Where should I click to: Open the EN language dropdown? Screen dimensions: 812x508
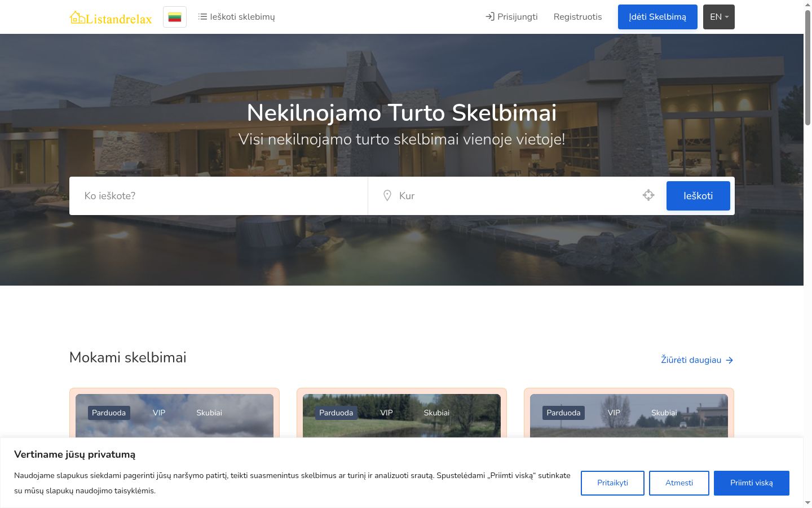pyautogui.click(x=719, y=17)
